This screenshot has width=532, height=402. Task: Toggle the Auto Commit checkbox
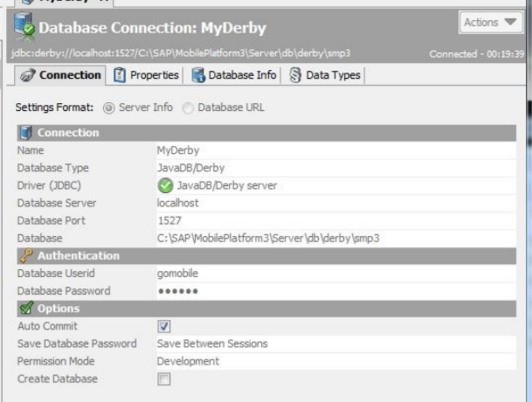click(164, 326)
